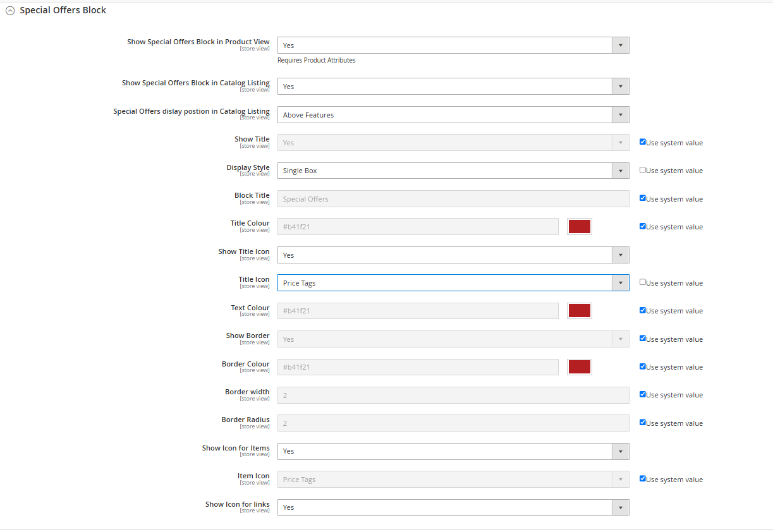
Task: Uncheck Use system value for Border width
Action: 643,394
